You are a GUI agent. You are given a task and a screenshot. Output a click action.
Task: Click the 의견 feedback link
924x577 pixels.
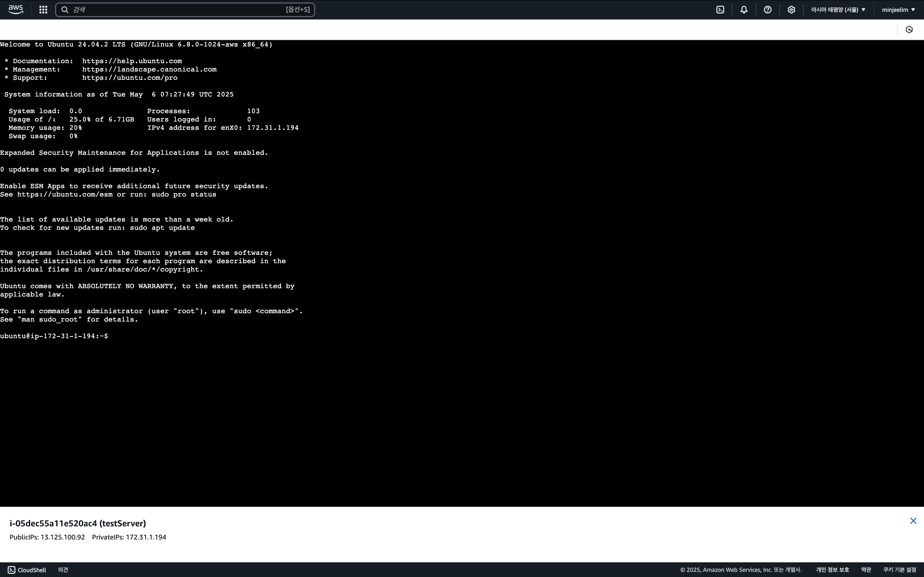63,570
